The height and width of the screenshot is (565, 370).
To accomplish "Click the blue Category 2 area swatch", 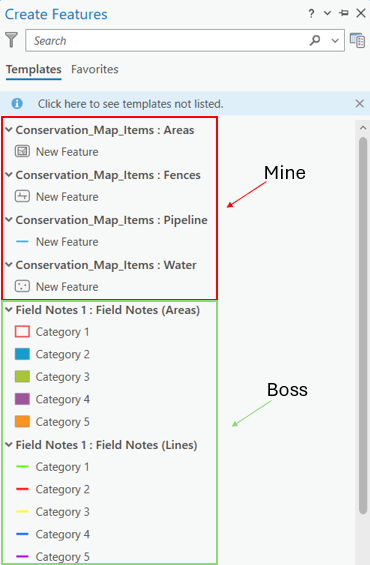I will 22,354.
